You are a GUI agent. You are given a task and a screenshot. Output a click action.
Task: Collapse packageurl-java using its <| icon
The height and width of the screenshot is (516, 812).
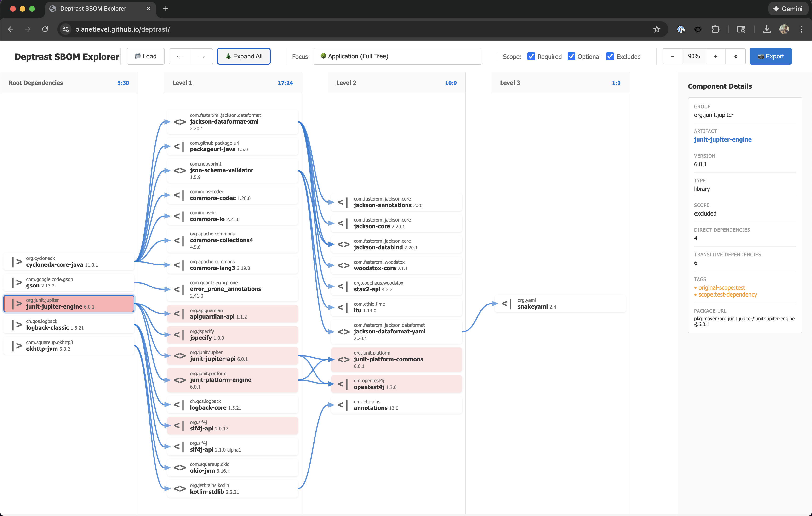click(178, 146)
